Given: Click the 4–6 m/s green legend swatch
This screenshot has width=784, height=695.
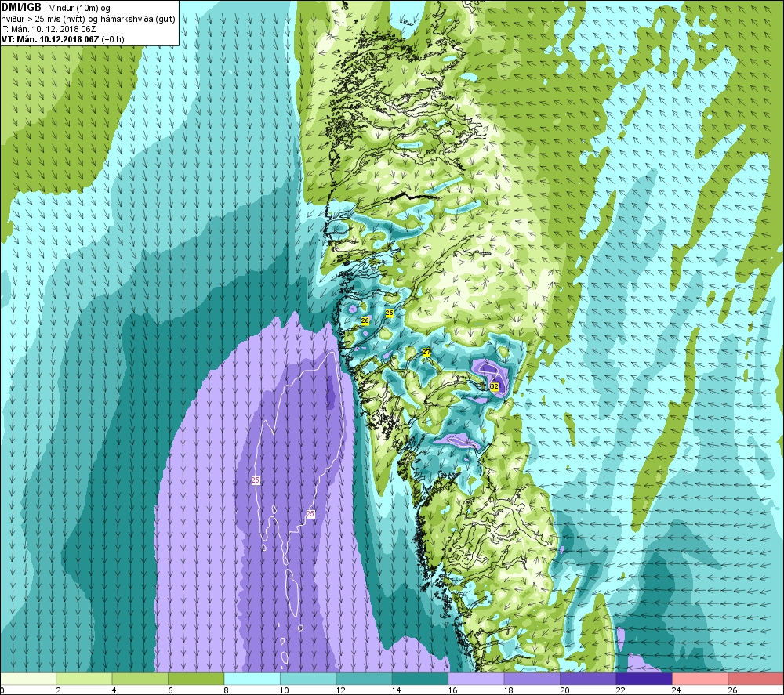Looking at the screenshot, I should click(x=140, y=679).
